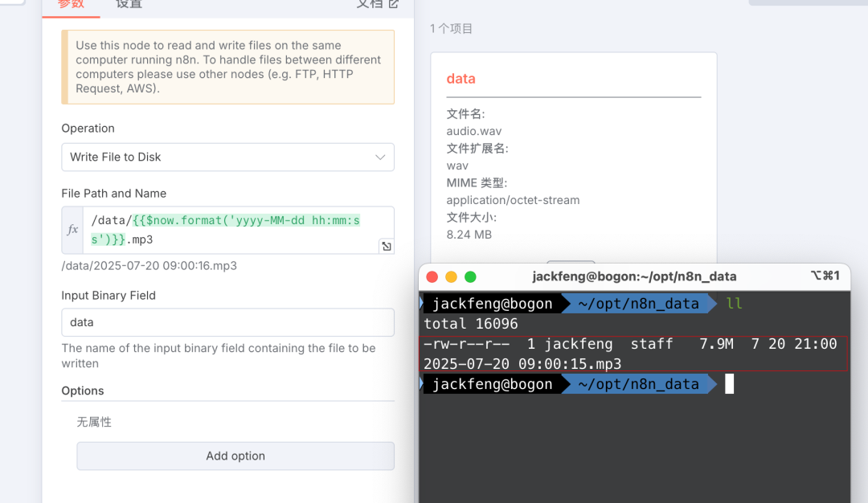
Task: Click the 无属性 text under Options
Action: click(94, 422)
